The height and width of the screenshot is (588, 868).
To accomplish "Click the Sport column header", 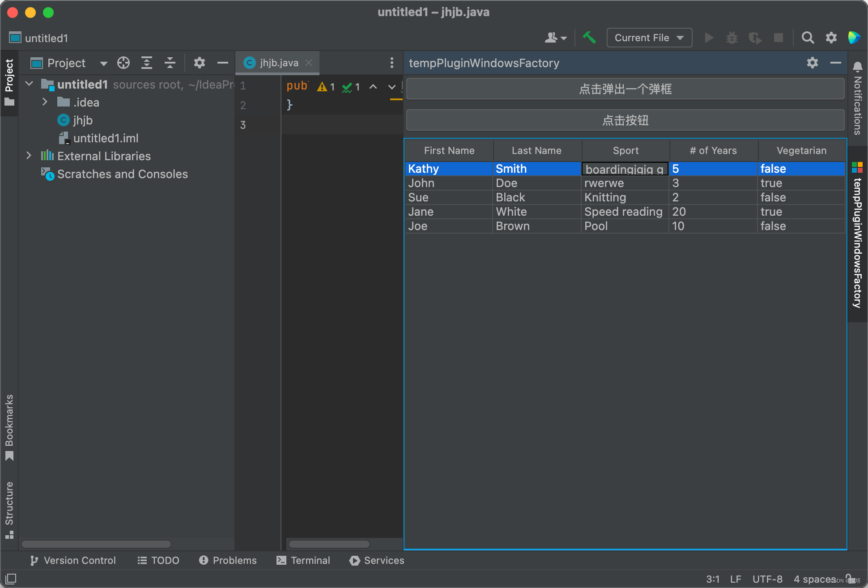I will [625, 150].
